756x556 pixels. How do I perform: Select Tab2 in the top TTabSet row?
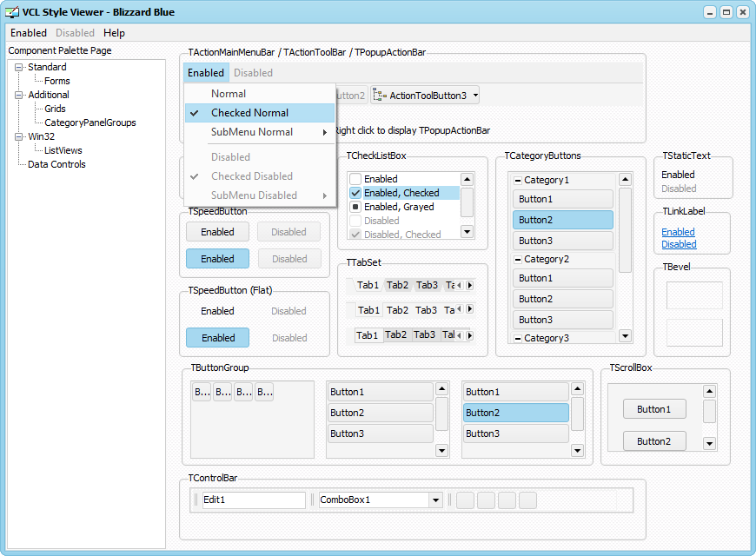tap(397, 285)
